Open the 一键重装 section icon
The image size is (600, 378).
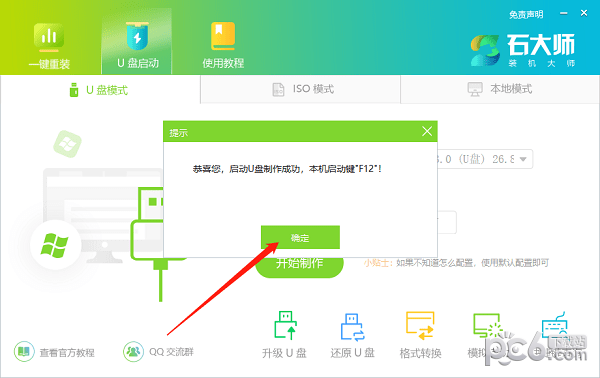pyautogui.click(x=49, y=37)
